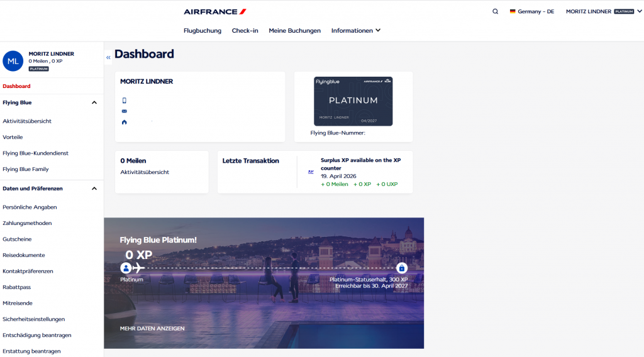Open the Check-in menu item
The image size is (644, 357).
coord(245,30)
